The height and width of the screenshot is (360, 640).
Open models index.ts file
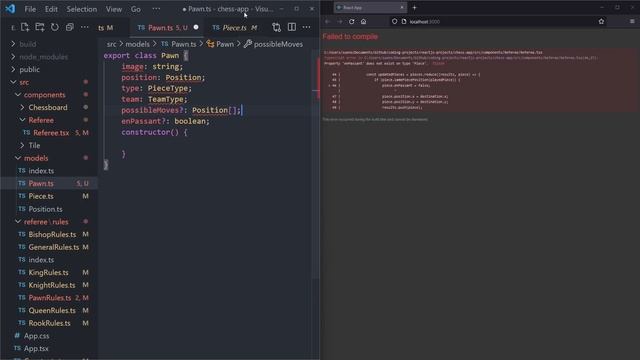41,171
